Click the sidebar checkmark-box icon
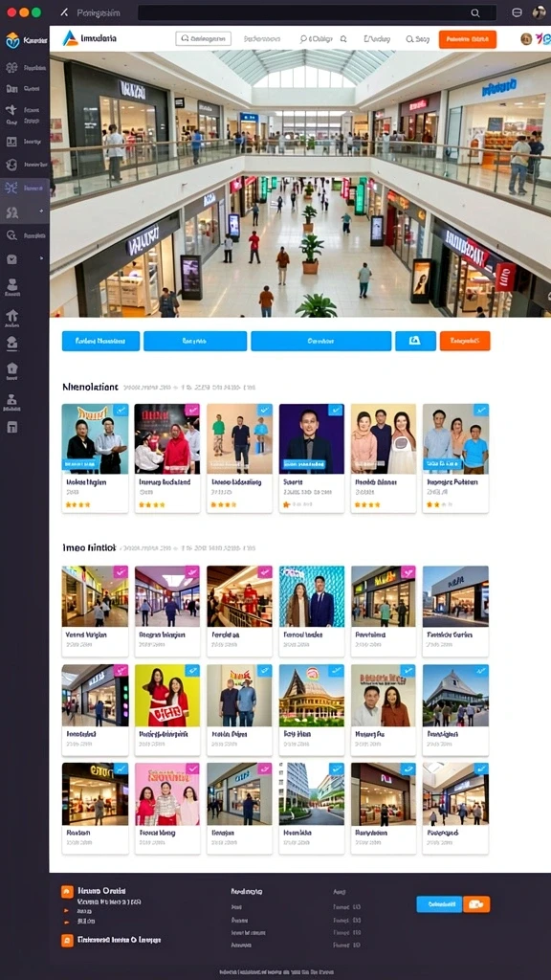The image size is (551, 980). (11, 258)
